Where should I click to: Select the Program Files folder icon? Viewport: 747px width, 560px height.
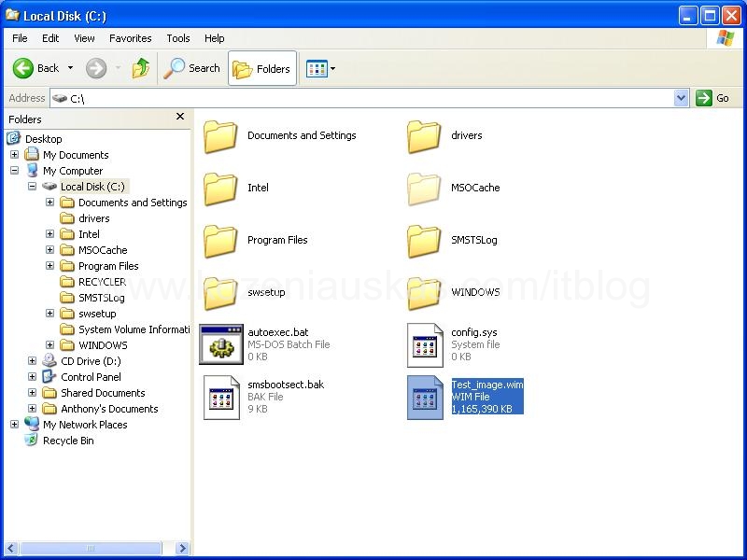pos(220,241)
